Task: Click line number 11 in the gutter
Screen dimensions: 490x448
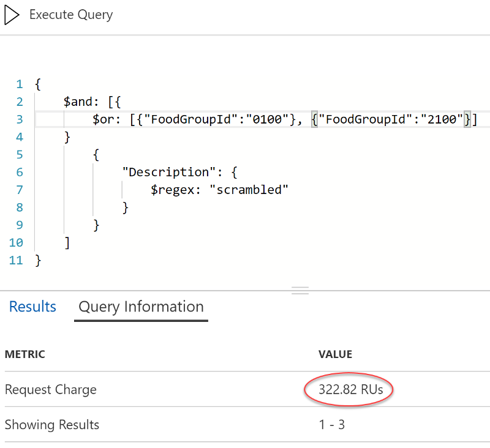Action: [16, 261]
